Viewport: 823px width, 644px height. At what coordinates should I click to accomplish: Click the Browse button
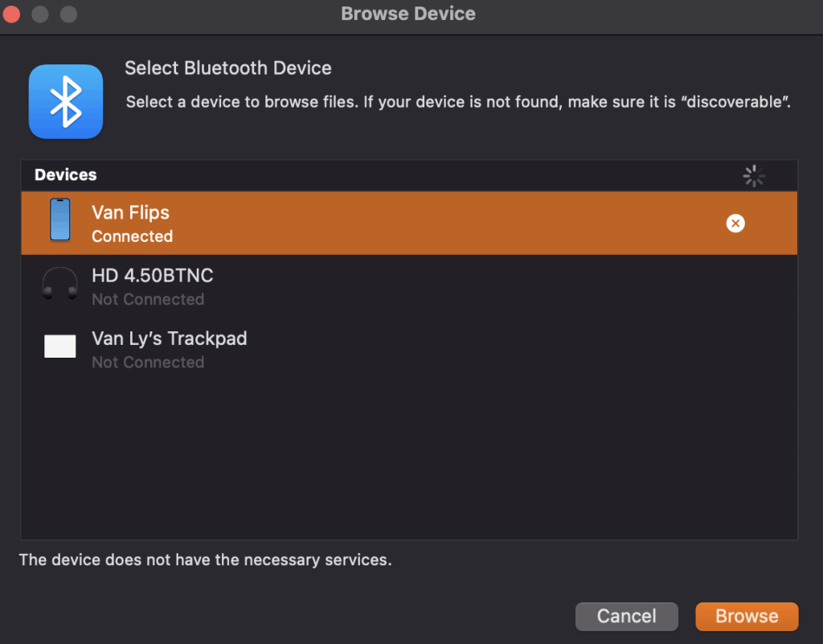747,616
